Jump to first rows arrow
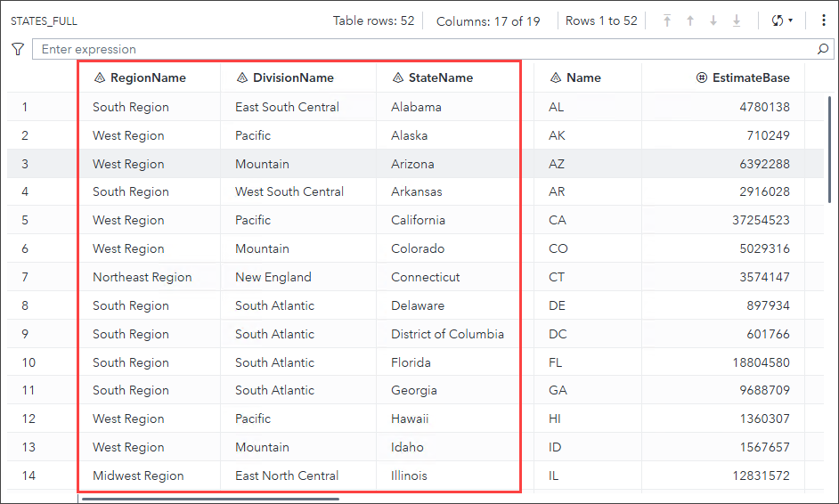The width and height of the screenshot is (839, 504). click(x=667, y=20)
